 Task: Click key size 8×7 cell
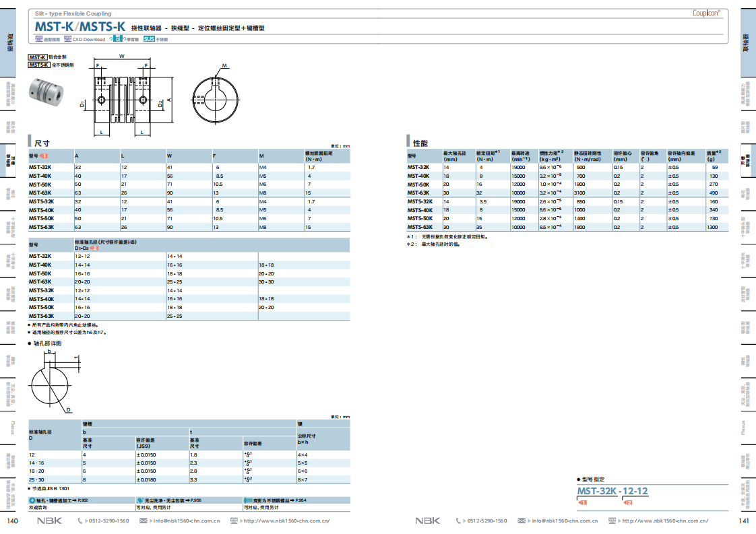[303, 479]
